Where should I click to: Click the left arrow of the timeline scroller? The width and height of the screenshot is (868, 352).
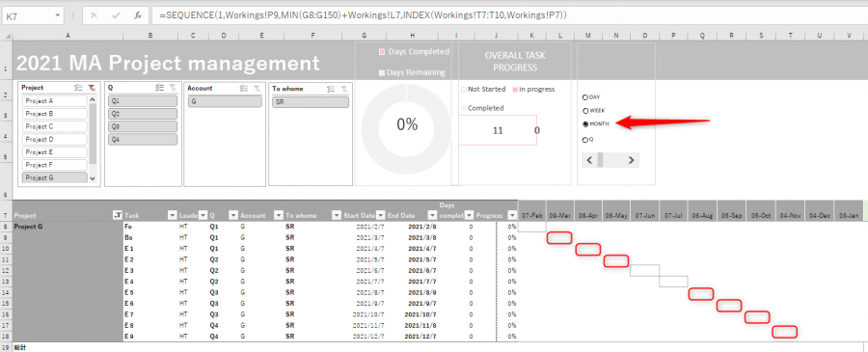tap(589, 160)
